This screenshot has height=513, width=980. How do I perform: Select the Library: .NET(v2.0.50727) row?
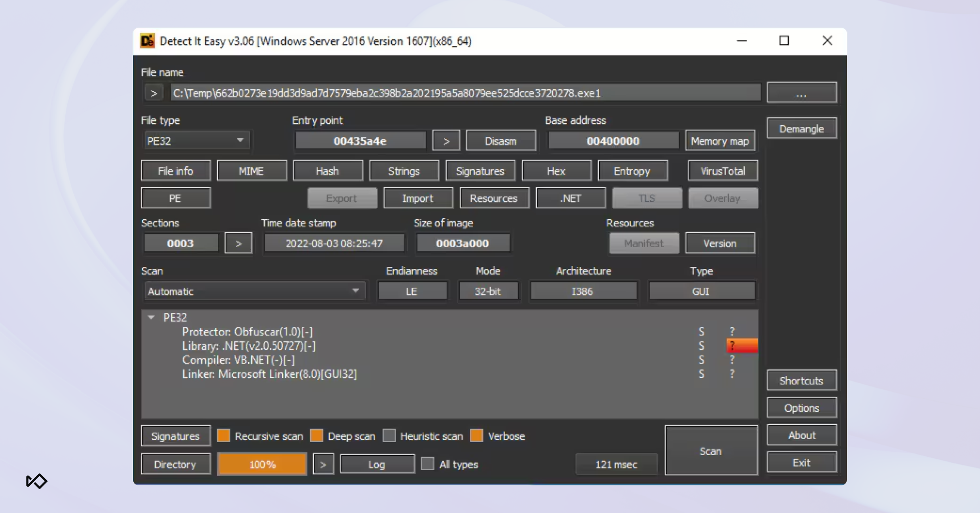[x=249, y=346]
